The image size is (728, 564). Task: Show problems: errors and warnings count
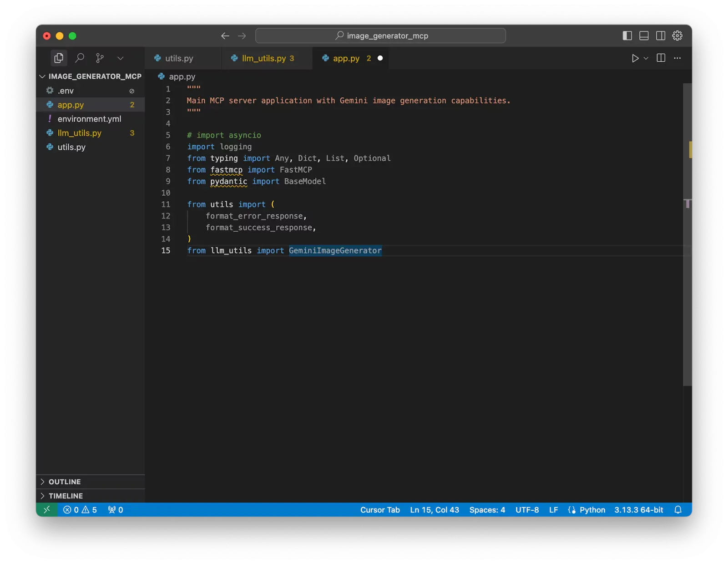coord(80,510)
